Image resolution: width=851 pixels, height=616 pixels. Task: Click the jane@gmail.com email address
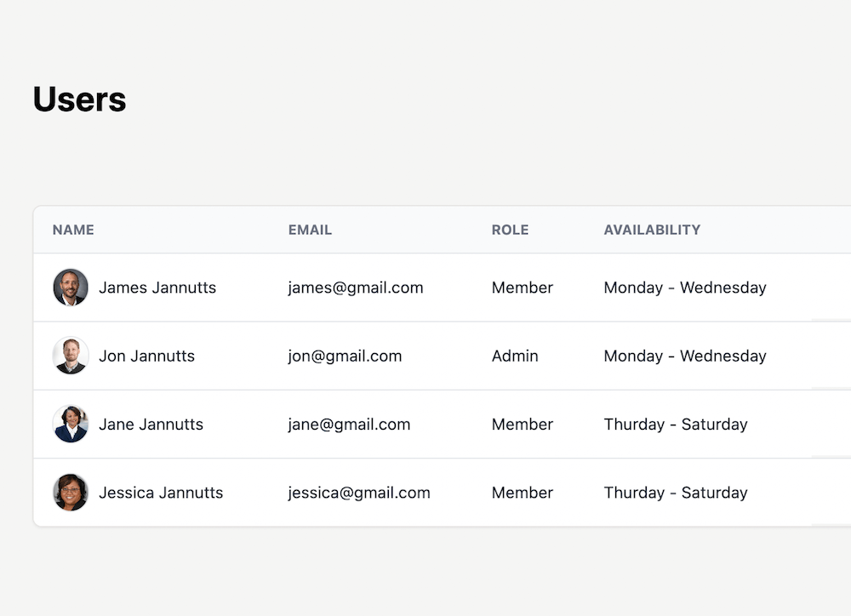point(349,424)
